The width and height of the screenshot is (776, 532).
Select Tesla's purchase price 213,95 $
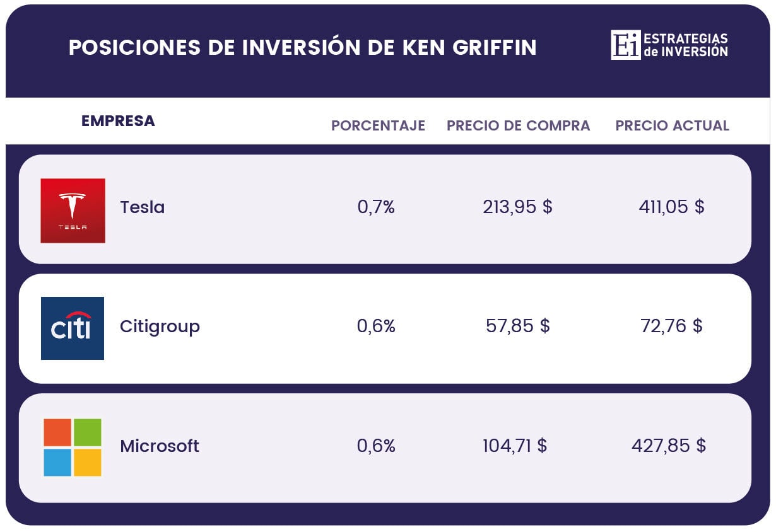(x=517, y=207)
